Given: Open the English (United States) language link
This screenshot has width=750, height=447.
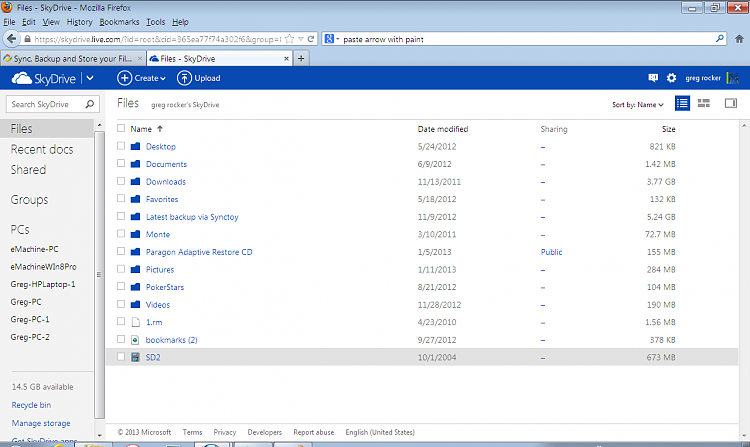Looking at the screenshot, I should pyautogui.click(x=380, y=432).
